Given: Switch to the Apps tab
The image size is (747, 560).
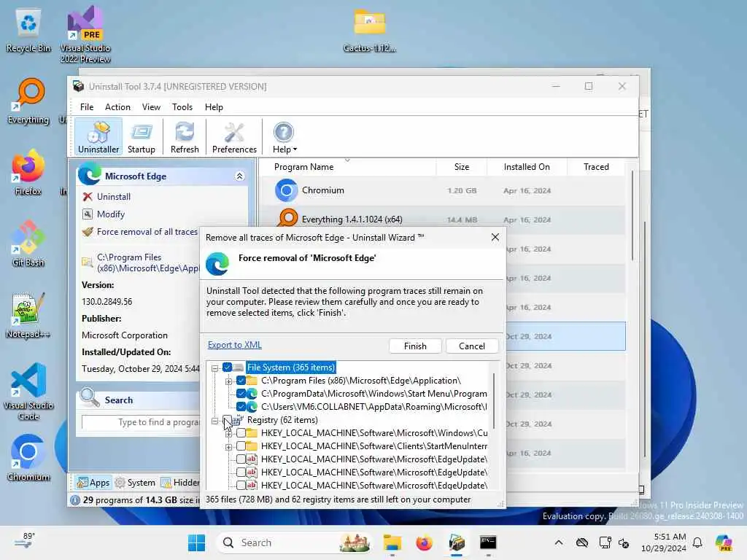Looking at the screenshot, I should pos(93,483).
